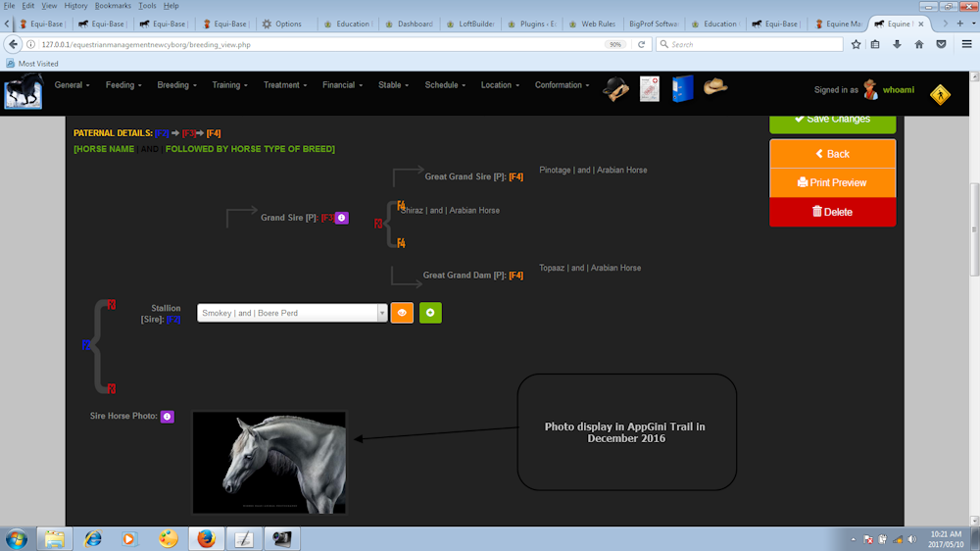
Task: Expand the Treatment navbar dropdown
Action: (x=285, y=85)
